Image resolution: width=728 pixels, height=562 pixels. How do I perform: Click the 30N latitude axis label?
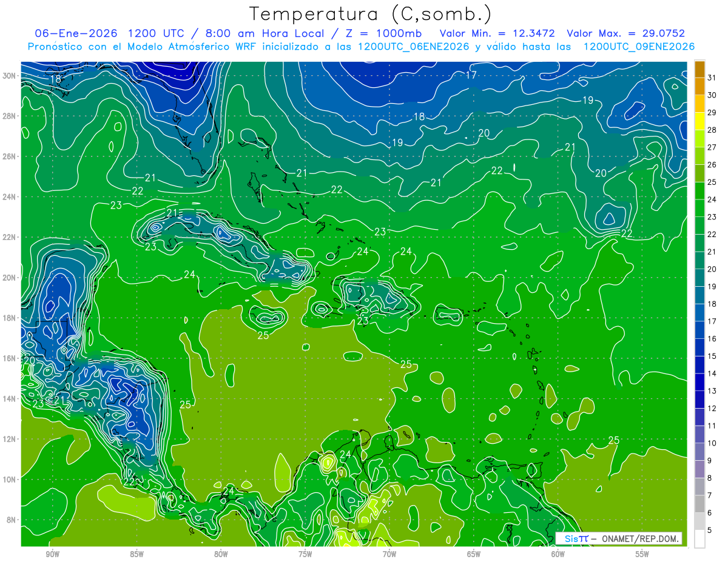(9, 76)
